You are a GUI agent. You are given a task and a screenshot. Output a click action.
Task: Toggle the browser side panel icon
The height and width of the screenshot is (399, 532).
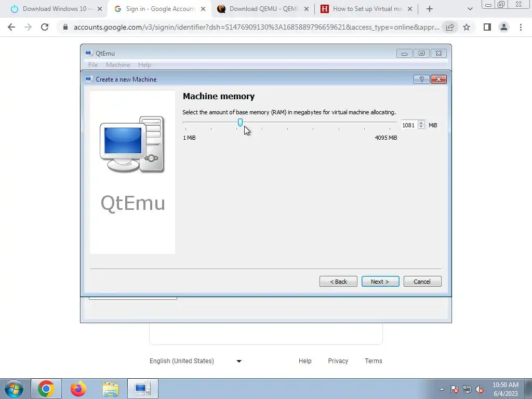click(487, 27)
